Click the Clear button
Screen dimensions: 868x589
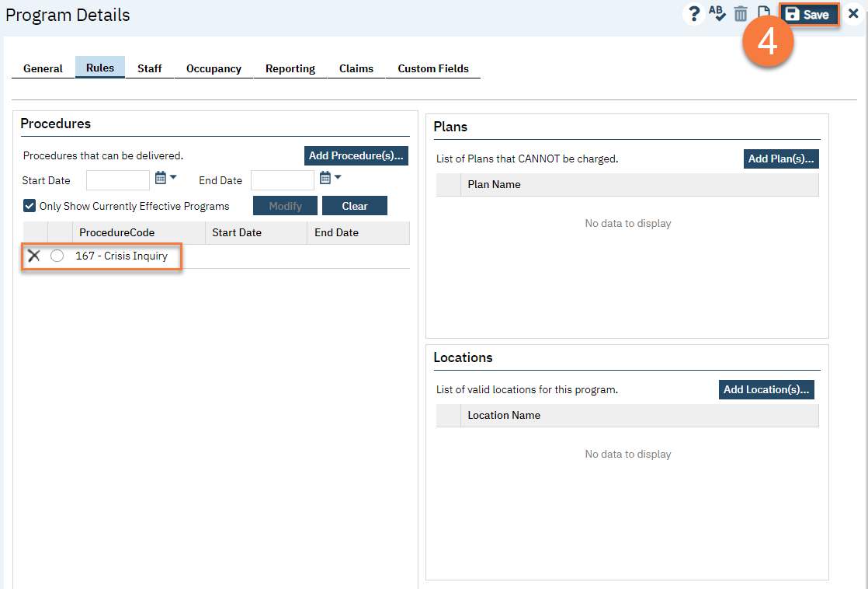click(x=355, y=206)
